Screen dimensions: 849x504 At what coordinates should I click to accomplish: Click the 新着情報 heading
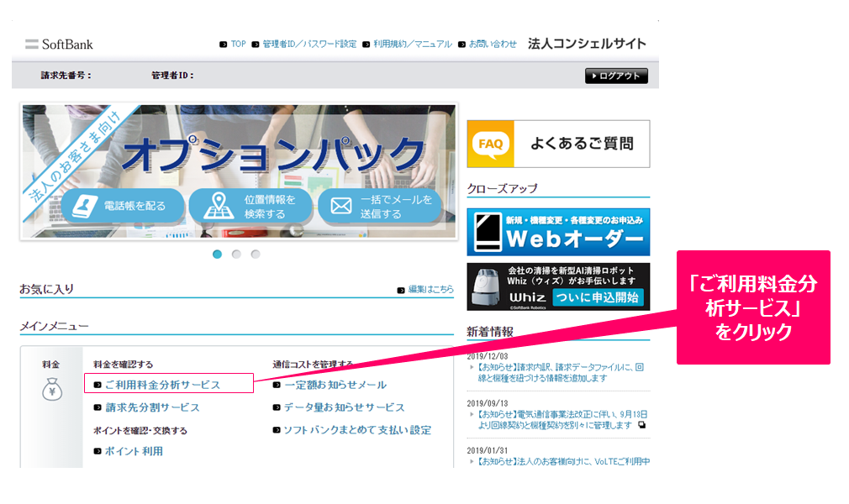click(x=490, y=331)
